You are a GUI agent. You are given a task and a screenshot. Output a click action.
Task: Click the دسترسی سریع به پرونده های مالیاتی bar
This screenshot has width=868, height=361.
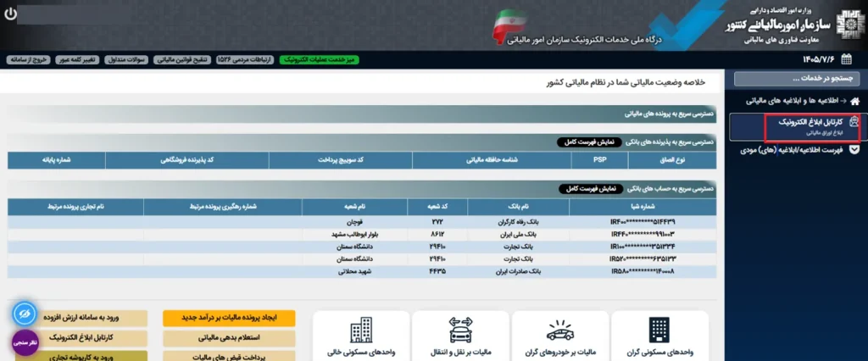pos(361,114)
